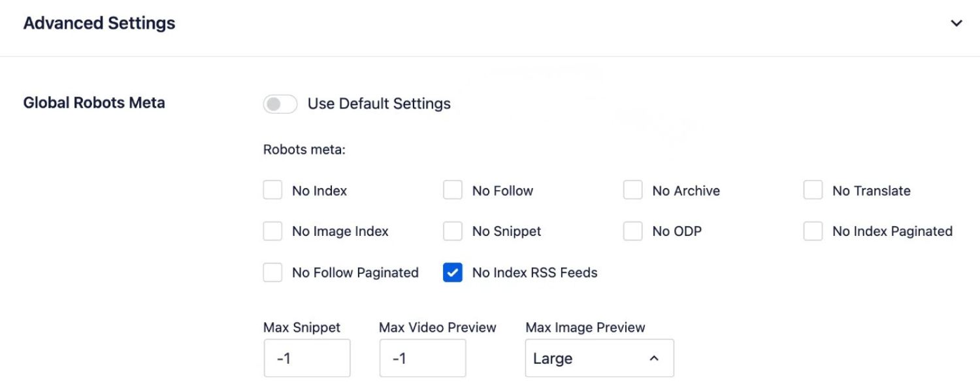980x392 pixels.
Task: Enable the No Follow checkbox
Action: tap(453, 189)
